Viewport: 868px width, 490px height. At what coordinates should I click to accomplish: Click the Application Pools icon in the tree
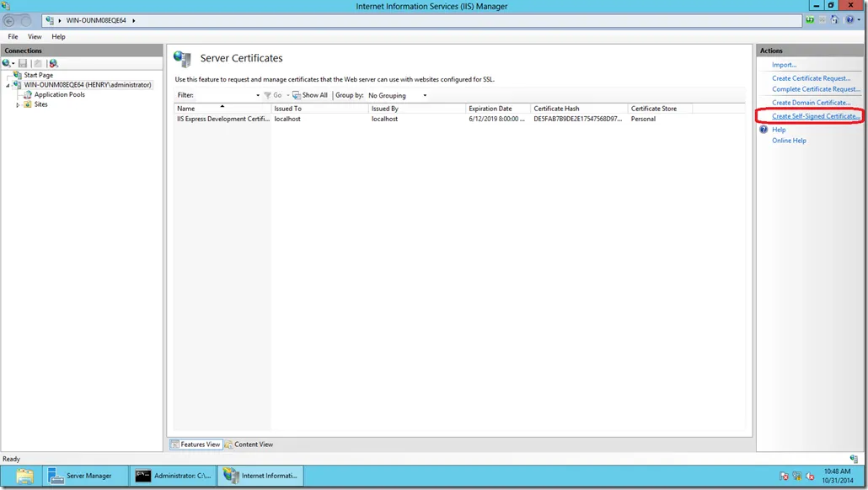(x=28, y=94)
